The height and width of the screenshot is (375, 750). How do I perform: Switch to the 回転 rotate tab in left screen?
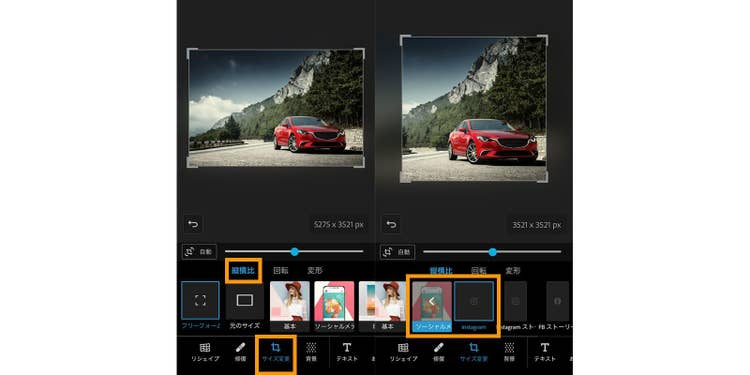tap(281, 271)
